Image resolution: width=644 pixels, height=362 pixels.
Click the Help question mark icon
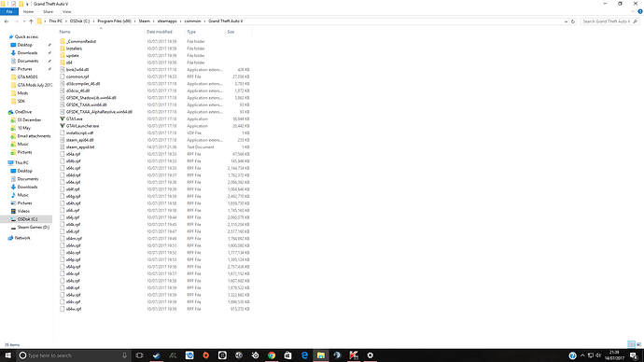(640, 12)
